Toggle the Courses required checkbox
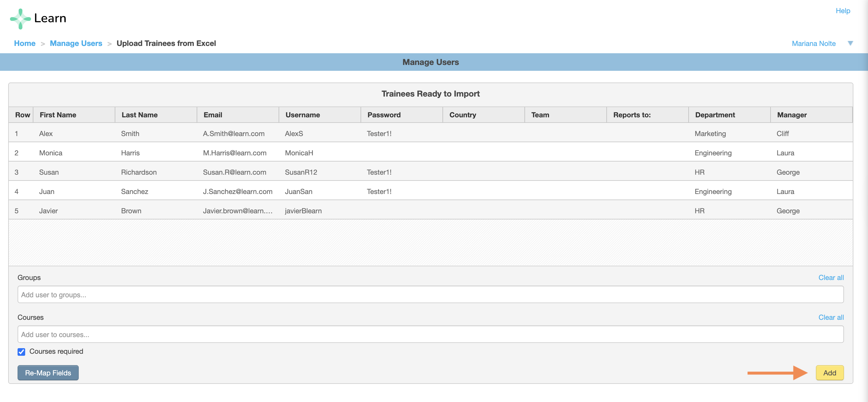Screen dimensions: 868x402 pos(21,351)
